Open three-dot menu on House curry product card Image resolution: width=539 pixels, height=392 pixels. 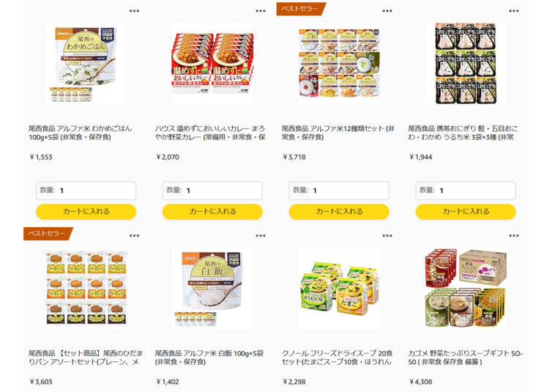pos(261,11)
